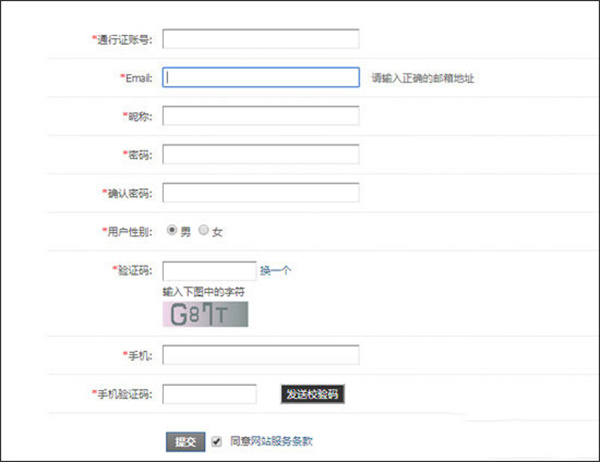Image resolution: width=600 pixels, height=462 pixels.
Task: Toggle the 同意网站服务条款 checkbox
Action: [x=217, y=441]
